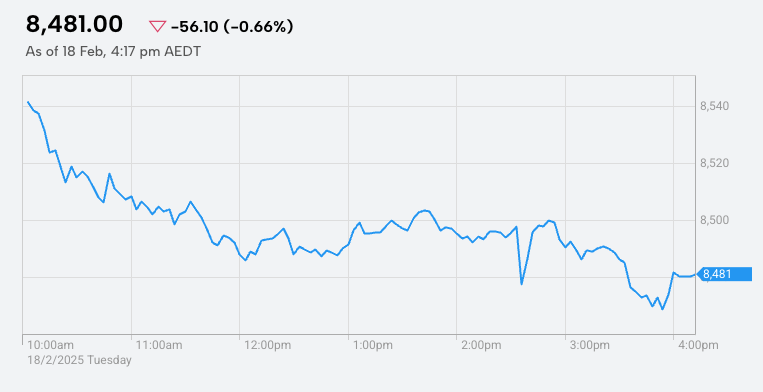Click the 4:00pm time axis label
Screen dimensions: 763x392
(698, 345)
